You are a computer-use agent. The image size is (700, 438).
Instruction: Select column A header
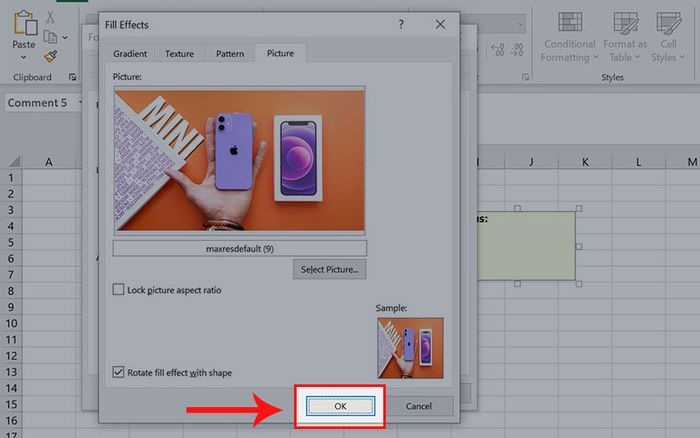49,162
